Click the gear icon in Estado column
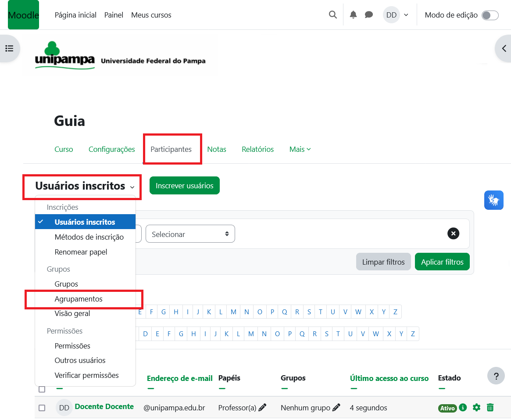The width and height of the screenshot is (511, 420). pyautogui.click(x=476, y=408)
